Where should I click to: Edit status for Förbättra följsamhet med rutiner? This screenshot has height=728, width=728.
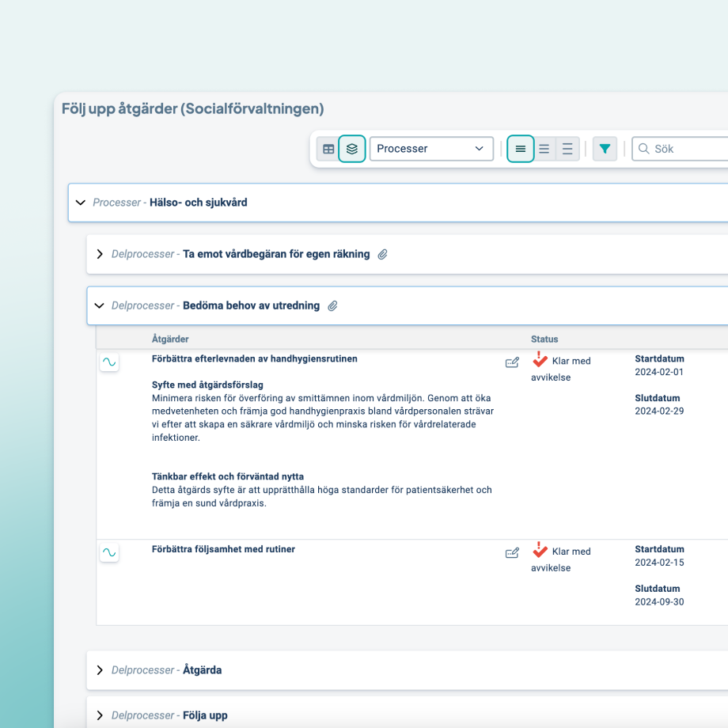tap(512, 553)
